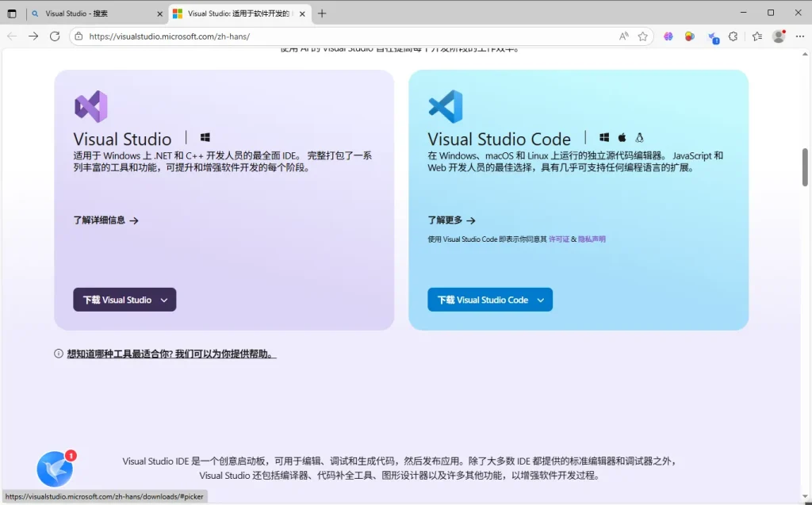This screenshot has width=812, height=505.
Task: Click the blue Visual Studio Code logo
Action: tap(445, 106)
